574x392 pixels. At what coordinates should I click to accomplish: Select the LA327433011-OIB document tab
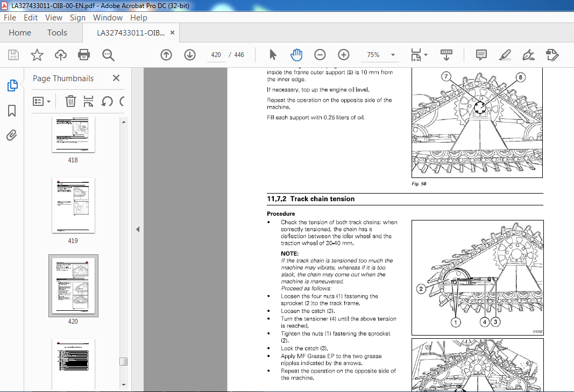131,33
